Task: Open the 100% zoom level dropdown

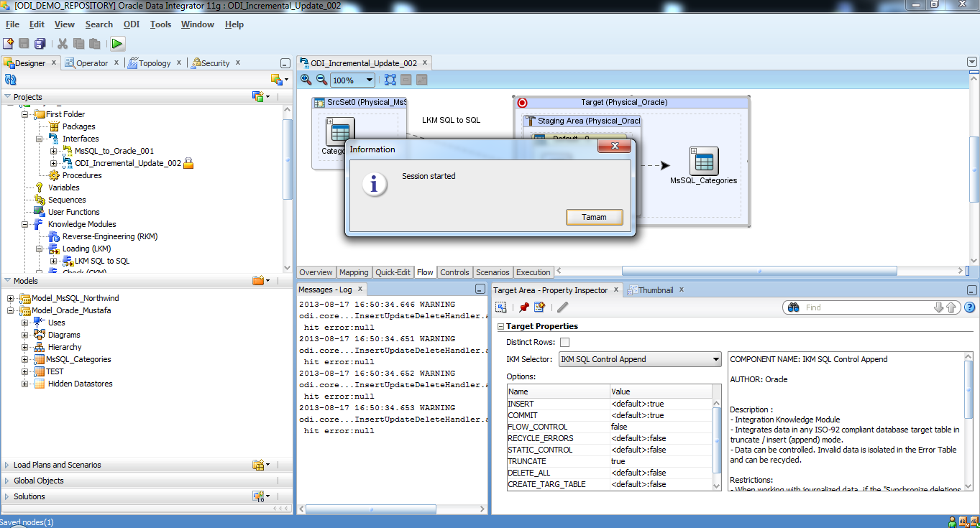Action: click(370, 80)
